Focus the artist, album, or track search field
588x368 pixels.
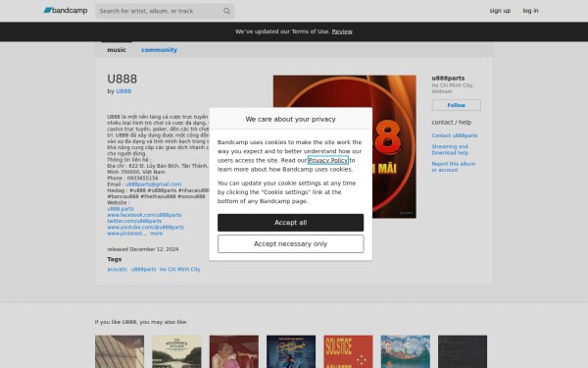click(x=165, y=11)
